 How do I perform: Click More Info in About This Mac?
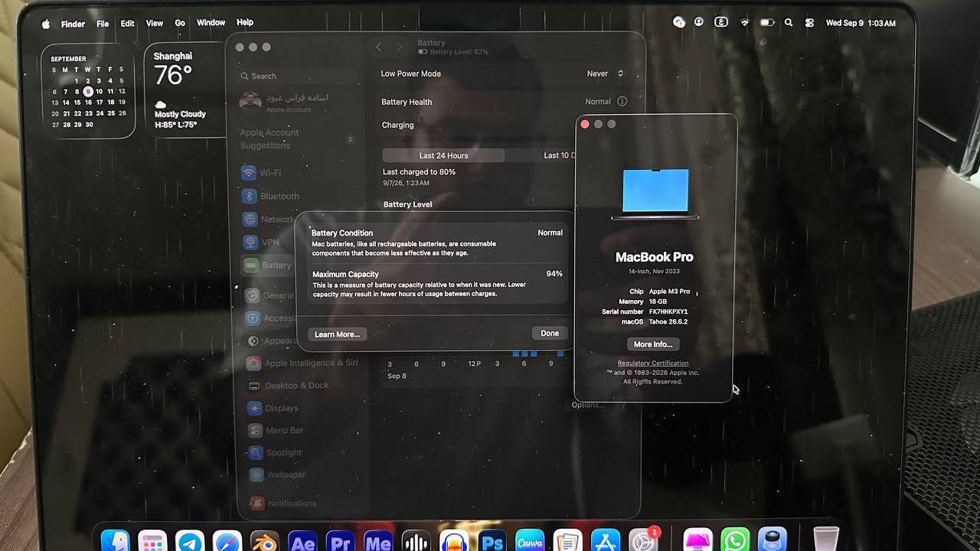(653, 344)
